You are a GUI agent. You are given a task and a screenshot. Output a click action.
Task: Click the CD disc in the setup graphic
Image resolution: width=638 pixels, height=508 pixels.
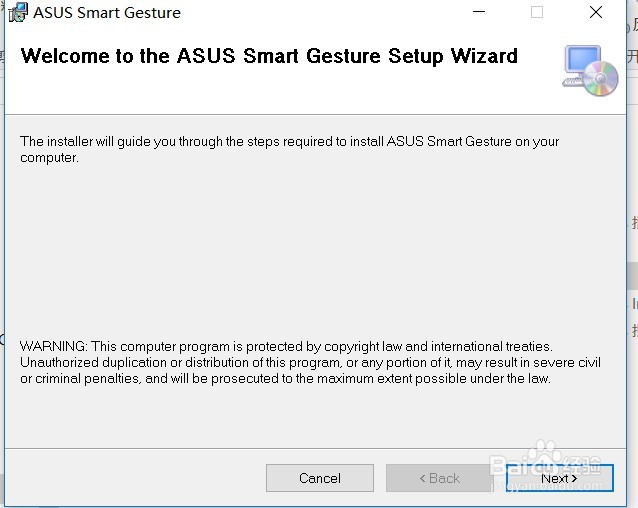click(x=601, y=78)
